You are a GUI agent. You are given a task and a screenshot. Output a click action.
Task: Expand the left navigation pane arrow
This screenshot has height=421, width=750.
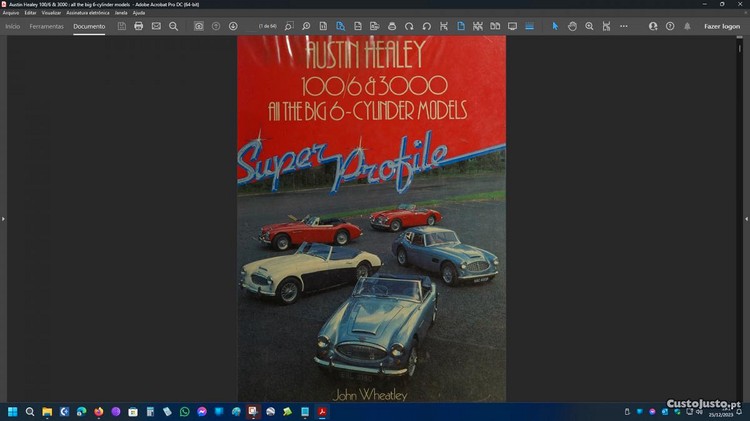3,218
